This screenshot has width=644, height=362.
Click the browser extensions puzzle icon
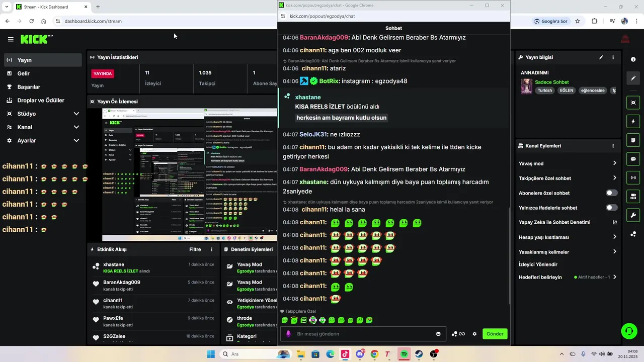595,21
